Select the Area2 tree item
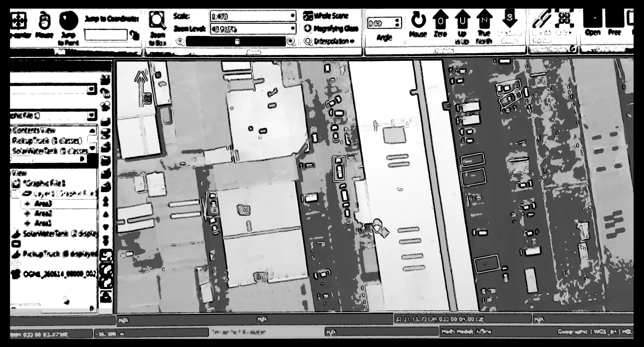The width and height of the screenshot is (644, 347). click(x=43, y=213)
